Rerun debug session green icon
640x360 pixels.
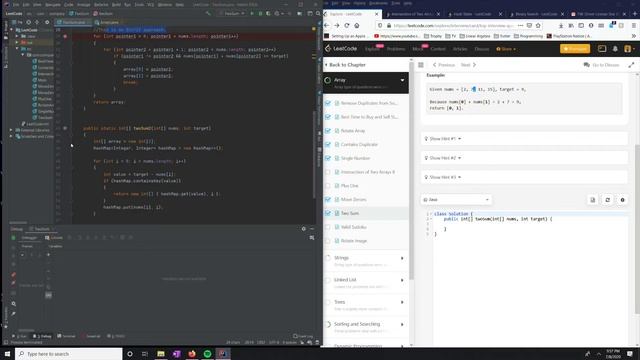click(x=13, y=238)
